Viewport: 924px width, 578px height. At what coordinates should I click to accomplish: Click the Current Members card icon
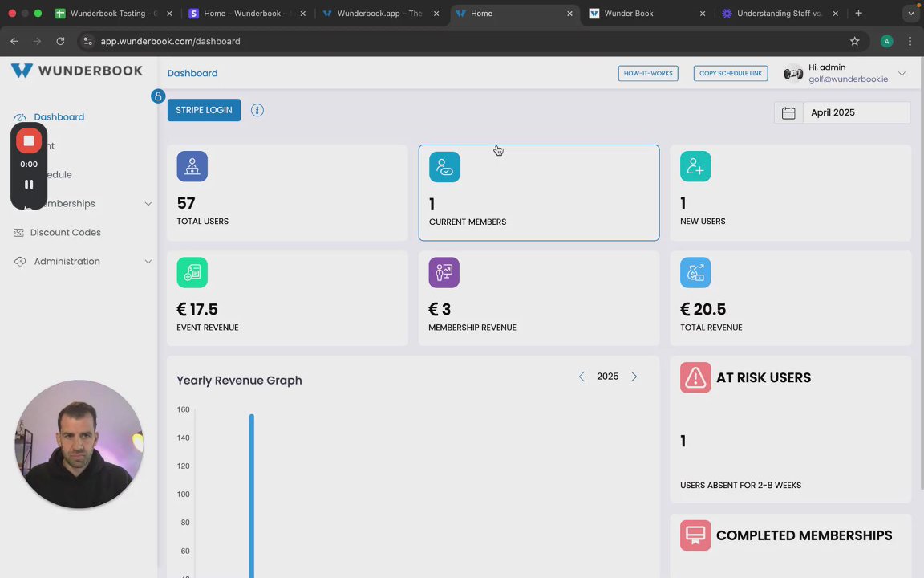point(444,167)
